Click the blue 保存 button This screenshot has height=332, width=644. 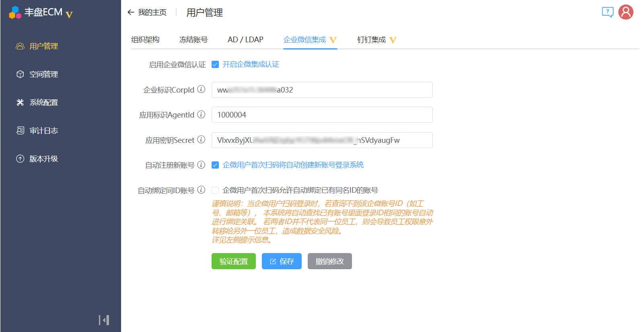tap(282, 261)
